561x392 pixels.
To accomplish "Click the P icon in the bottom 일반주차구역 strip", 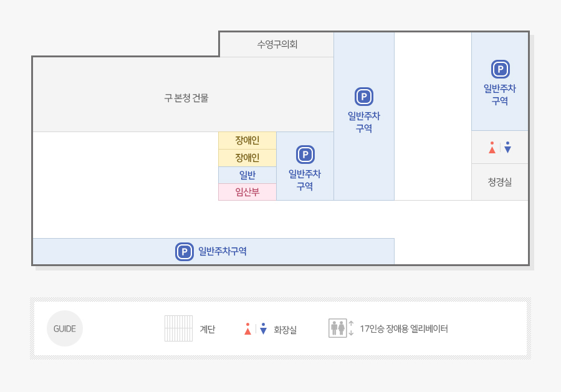I will pyautogui.click(x=185, y=251).
